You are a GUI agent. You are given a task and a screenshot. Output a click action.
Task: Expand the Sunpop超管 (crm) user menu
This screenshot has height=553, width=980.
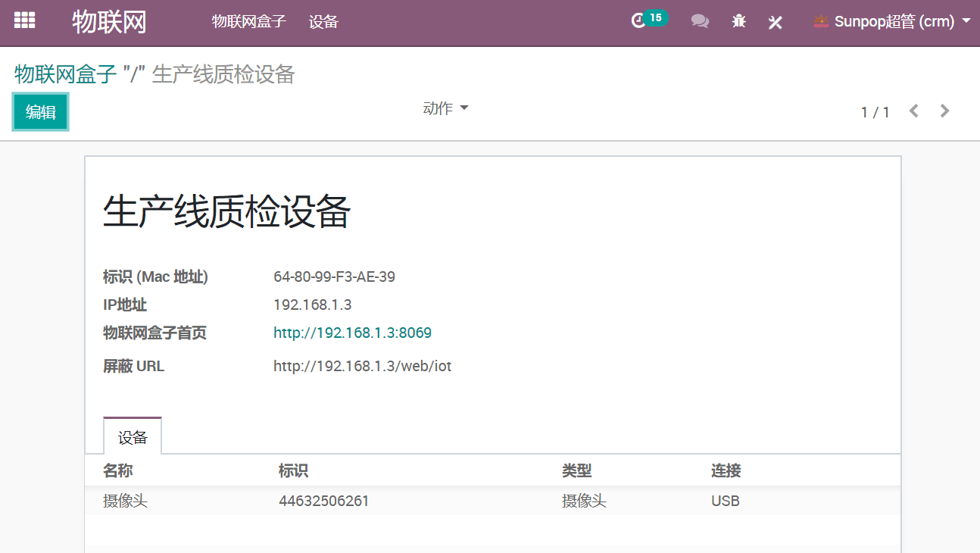pos(891,21)
